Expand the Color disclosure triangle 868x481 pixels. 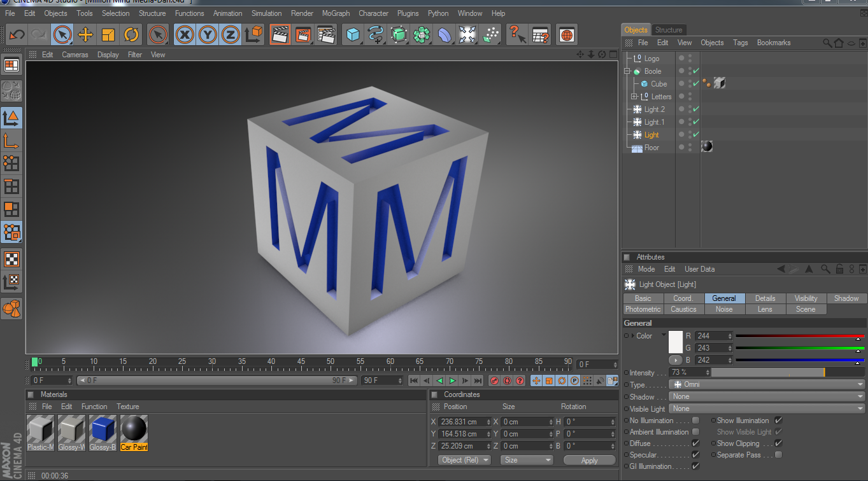pos(632,336)
